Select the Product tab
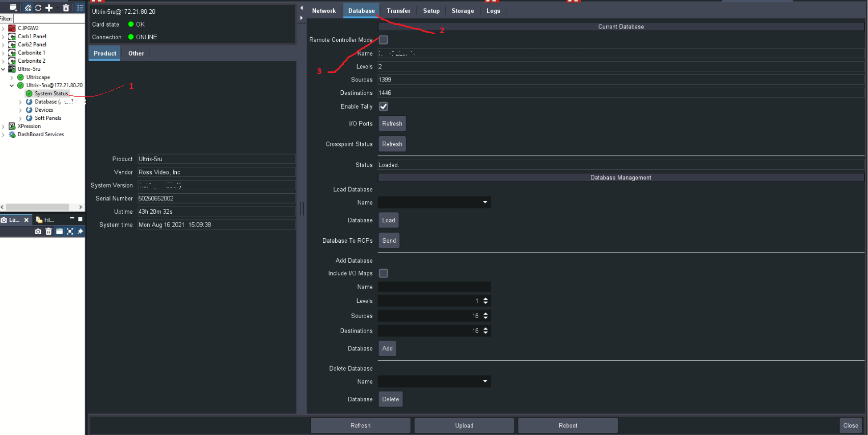This screenshot has width=868, height=435. click(105, 54)
